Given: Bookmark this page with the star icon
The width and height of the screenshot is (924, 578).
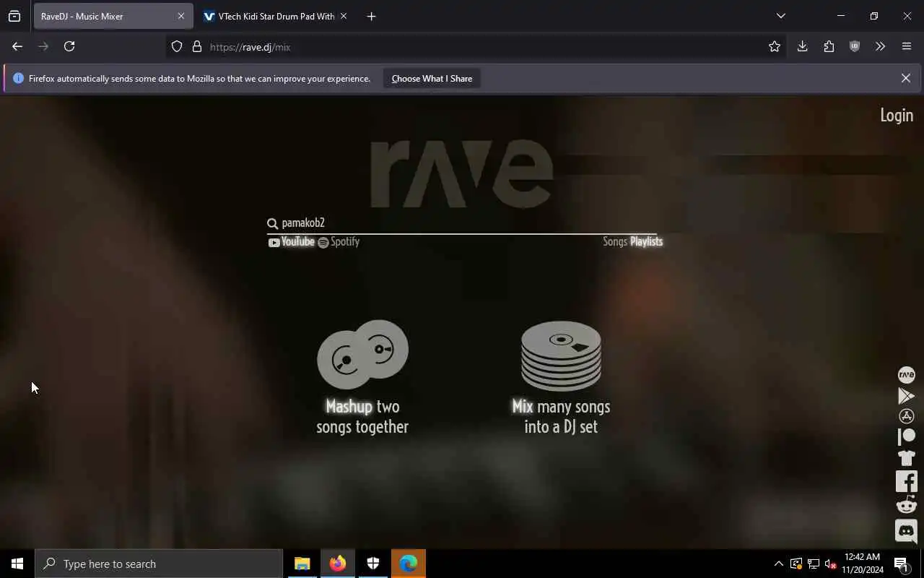Looking at the screenshot, I should click(775, 46).
